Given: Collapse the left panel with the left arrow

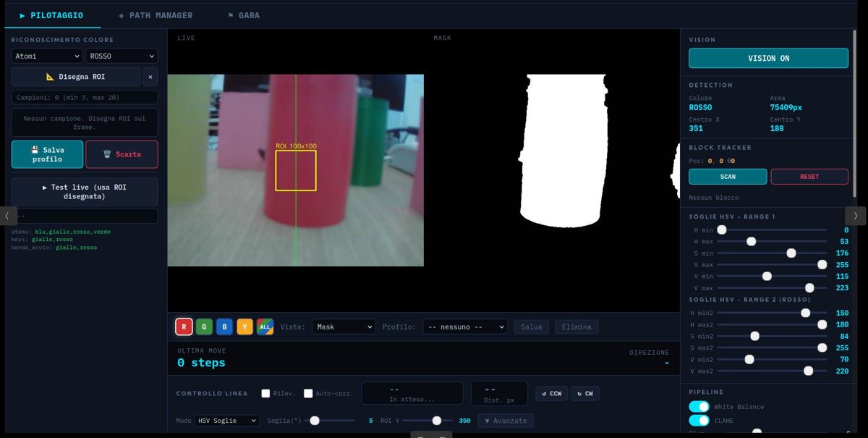Looking at the screenshot, I should coord(7,216).
